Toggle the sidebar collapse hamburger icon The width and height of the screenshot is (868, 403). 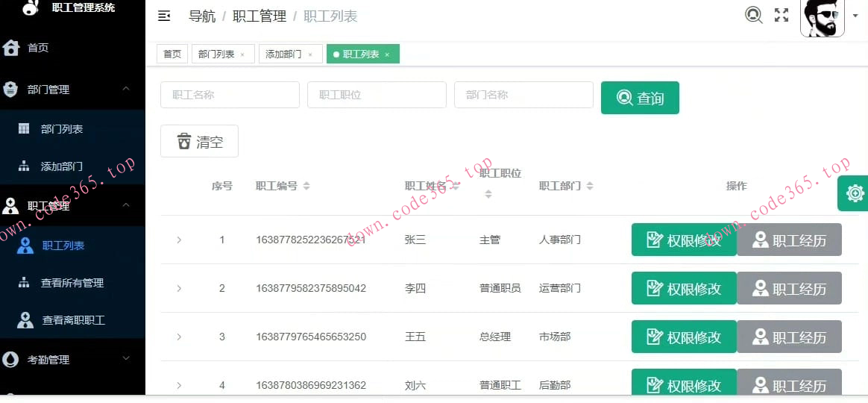164,16
